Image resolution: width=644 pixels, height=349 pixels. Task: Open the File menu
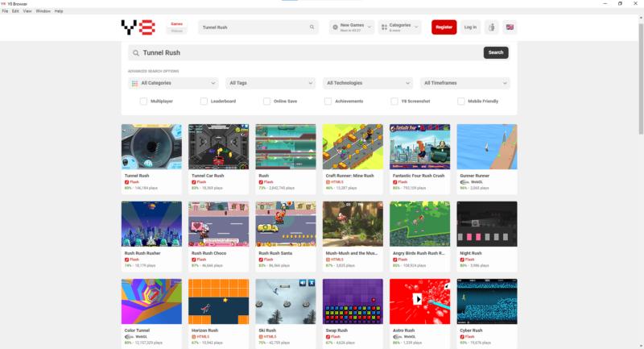5,11
